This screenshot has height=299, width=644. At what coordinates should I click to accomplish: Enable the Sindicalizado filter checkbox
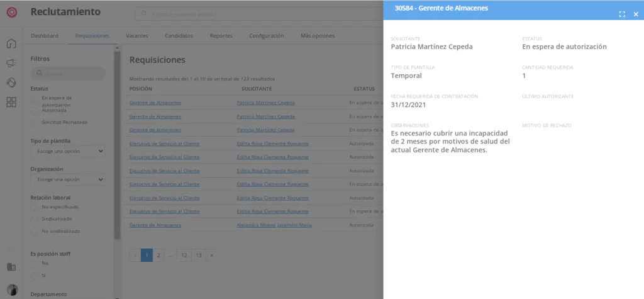[x=35, y=218]
